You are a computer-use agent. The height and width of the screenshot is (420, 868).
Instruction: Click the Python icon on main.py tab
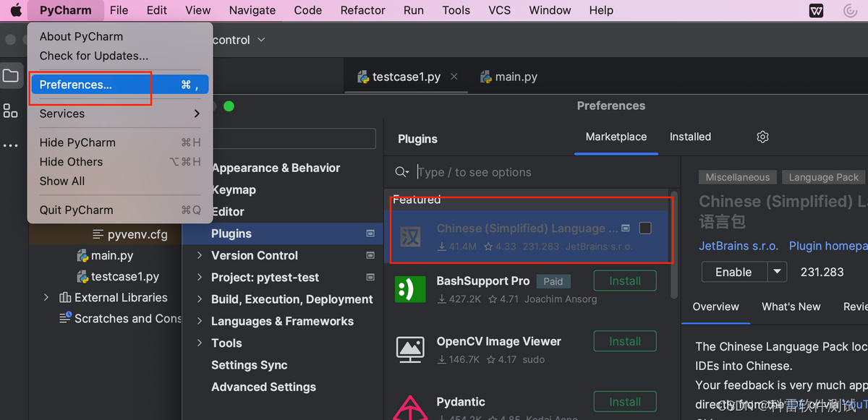pyautogui.click(x=487, y=77)
